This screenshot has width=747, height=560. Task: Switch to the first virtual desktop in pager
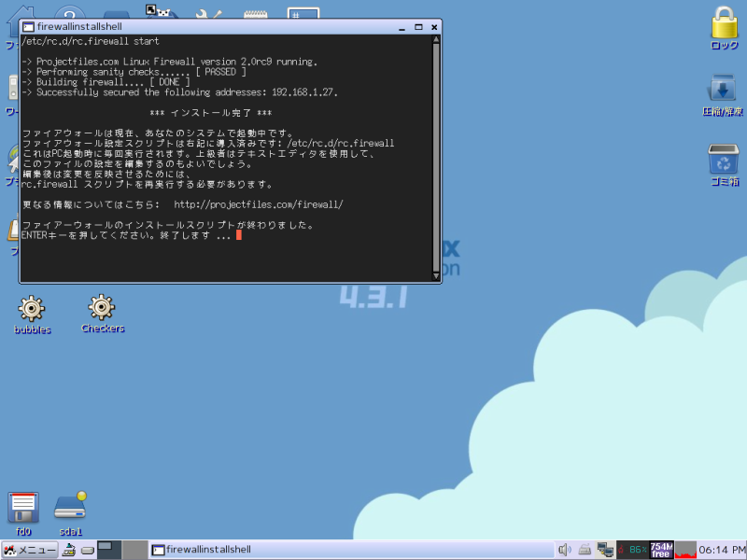click(109, 550)
